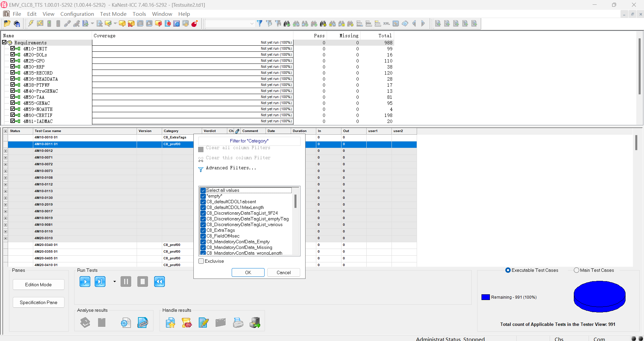
Task: Click the starred document icon in Handle results
Action: click(170, 323)
